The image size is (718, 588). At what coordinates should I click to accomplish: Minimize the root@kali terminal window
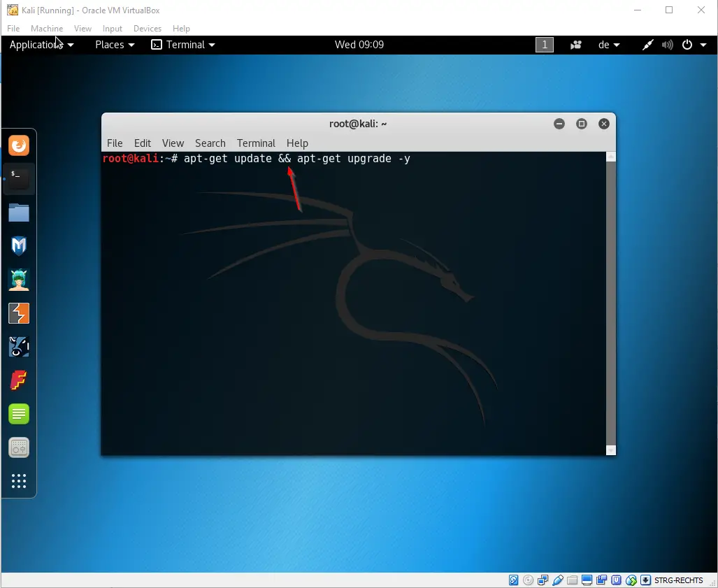coord(559,124)
